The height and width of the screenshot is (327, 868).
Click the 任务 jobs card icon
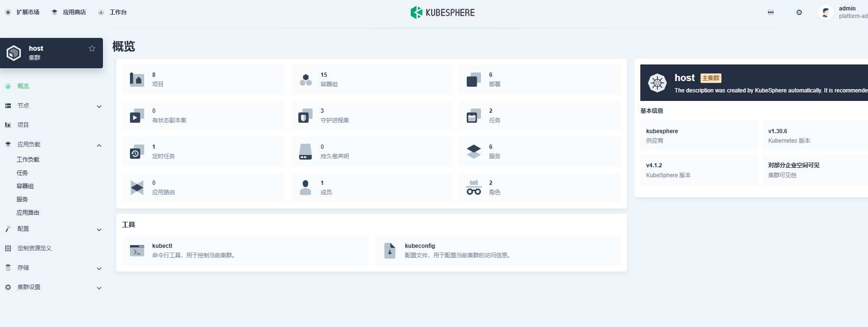point(474,116)
